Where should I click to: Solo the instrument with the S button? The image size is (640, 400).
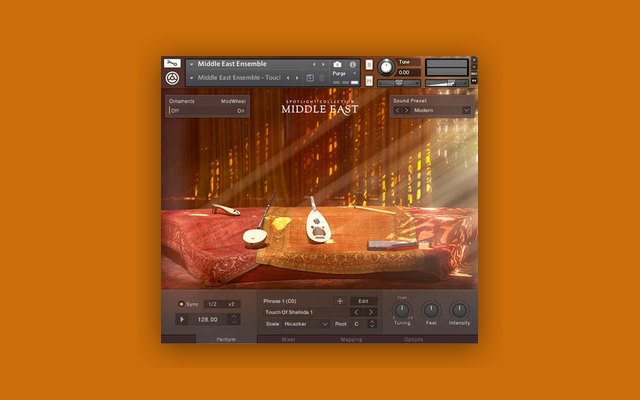pos(369,65)
